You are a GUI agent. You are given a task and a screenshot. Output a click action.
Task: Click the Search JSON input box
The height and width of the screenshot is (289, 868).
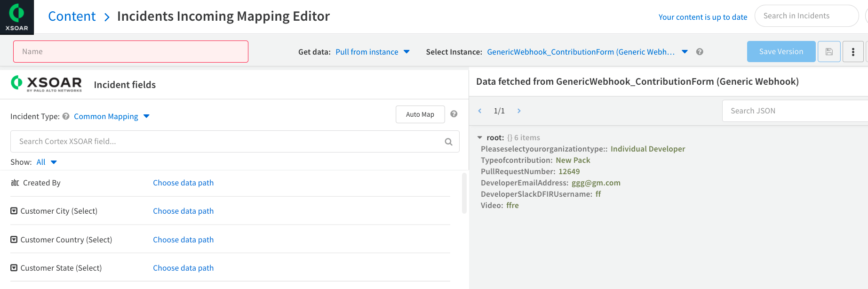(x=795, y=111)
